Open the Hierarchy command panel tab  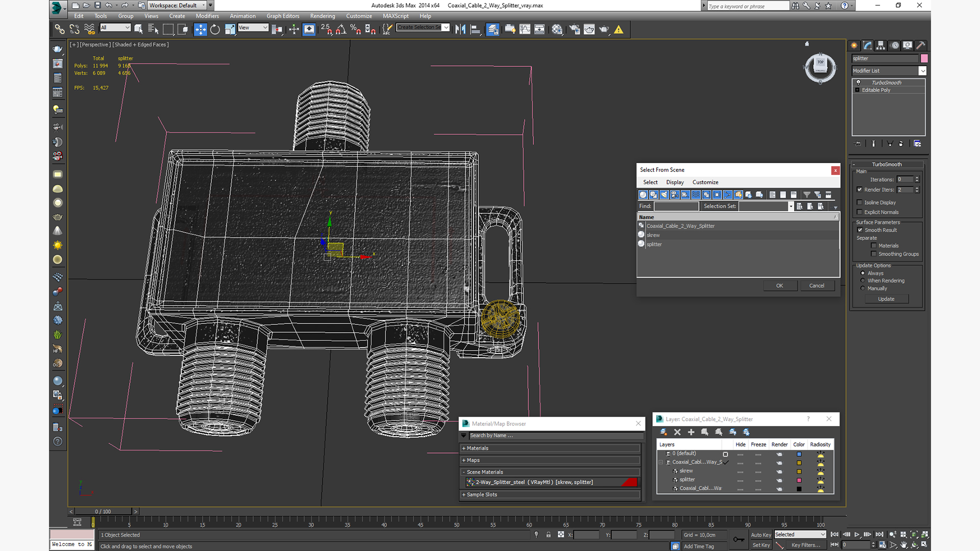881,45
